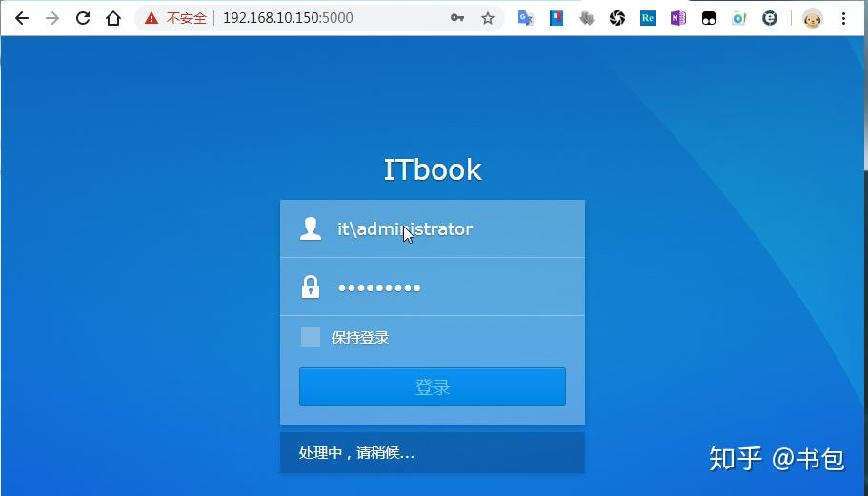Open the Chrome profile avatar
Screen dimensions: 868x496
[x=812, y=18]
